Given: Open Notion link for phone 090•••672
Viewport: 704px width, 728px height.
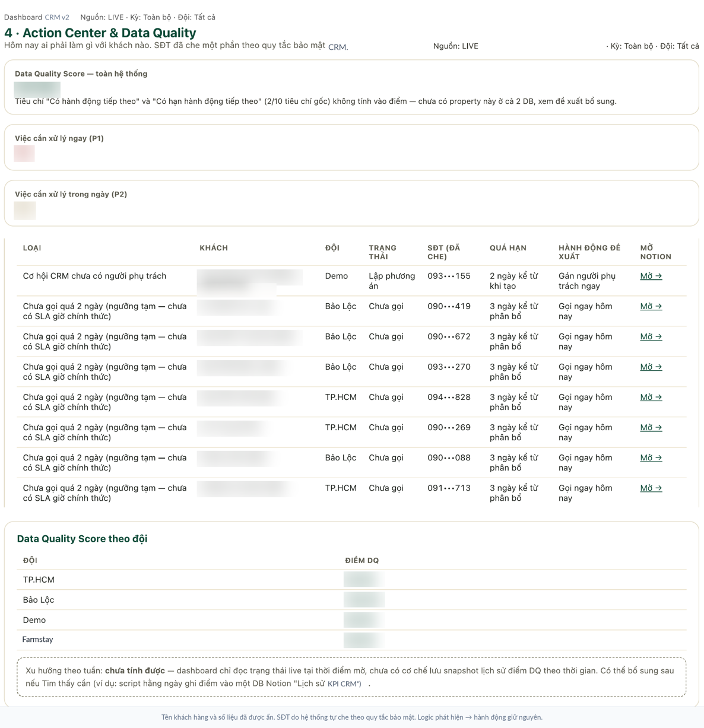Looking at the screenshot, I should point(651,336).
